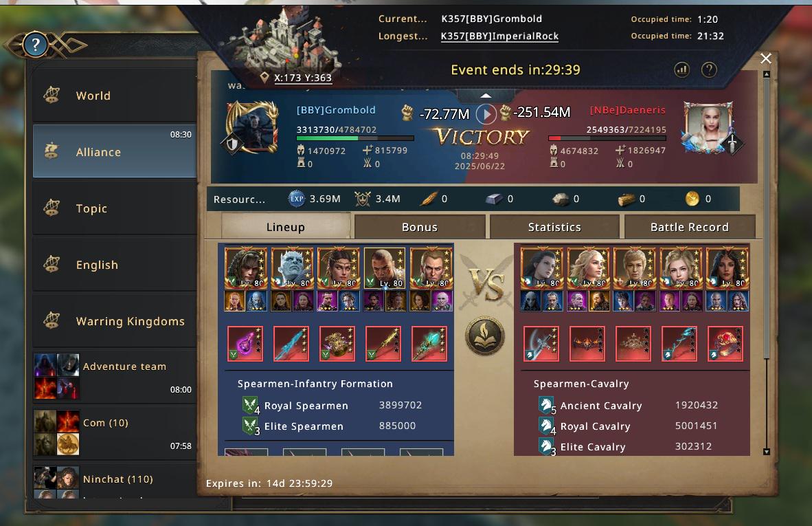Switch to the Statistics tab
This screenshot has height=526, width=812.
point(554,227)
